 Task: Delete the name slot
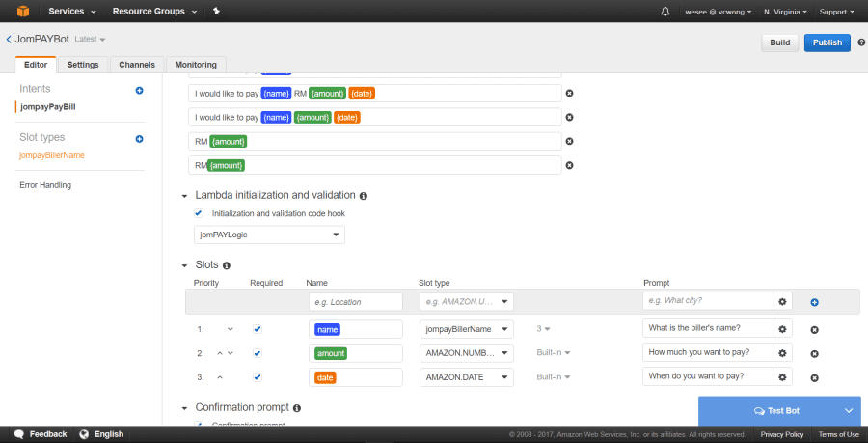(x=814, y=330)
